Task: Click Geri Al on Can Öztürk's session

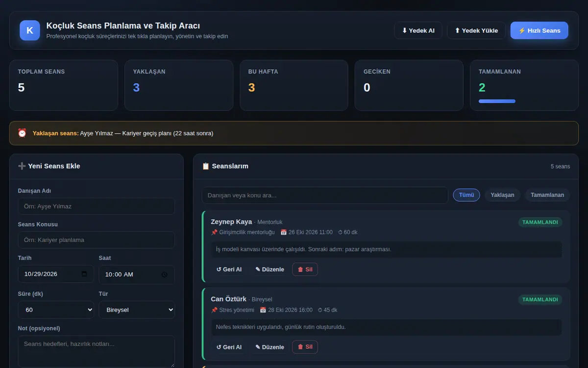Action: pos(229,347)
